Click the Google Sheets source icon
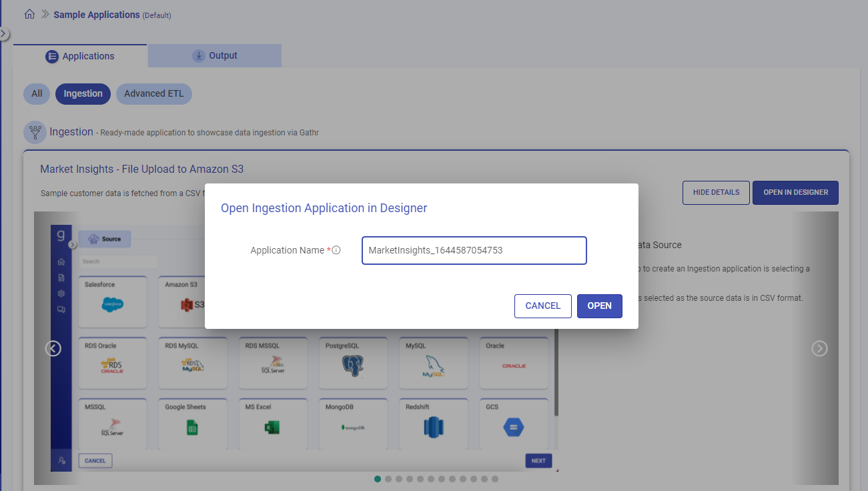 pos(192,428)
